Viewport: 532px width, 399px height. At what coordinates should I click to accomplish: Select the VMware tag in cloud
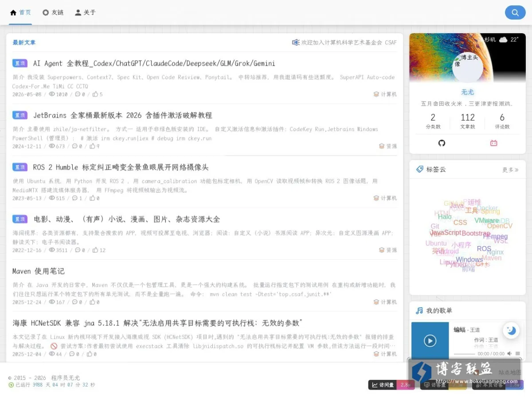(x=486, y=220)
